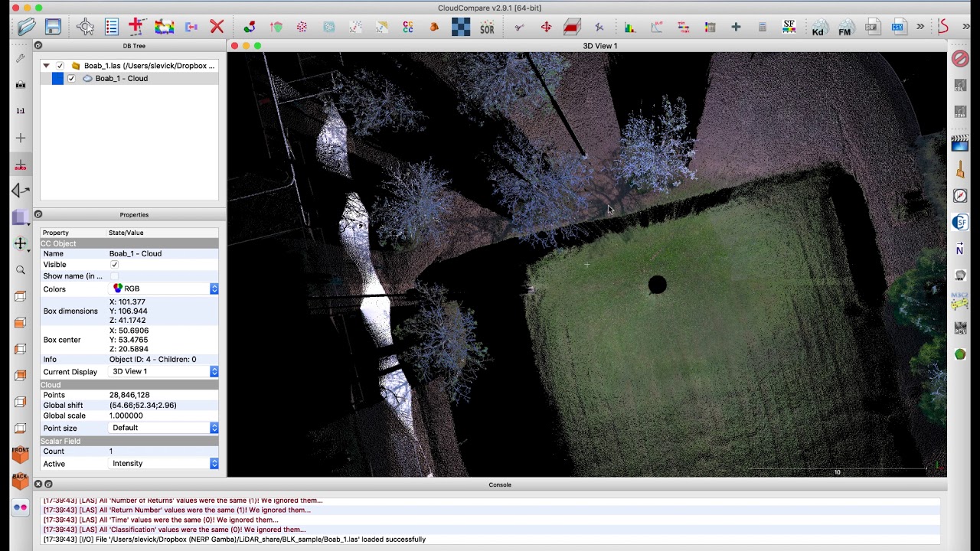
Task: Click the Points value 28,846,128
Action: pyautogui.click(x=129, y=395)
